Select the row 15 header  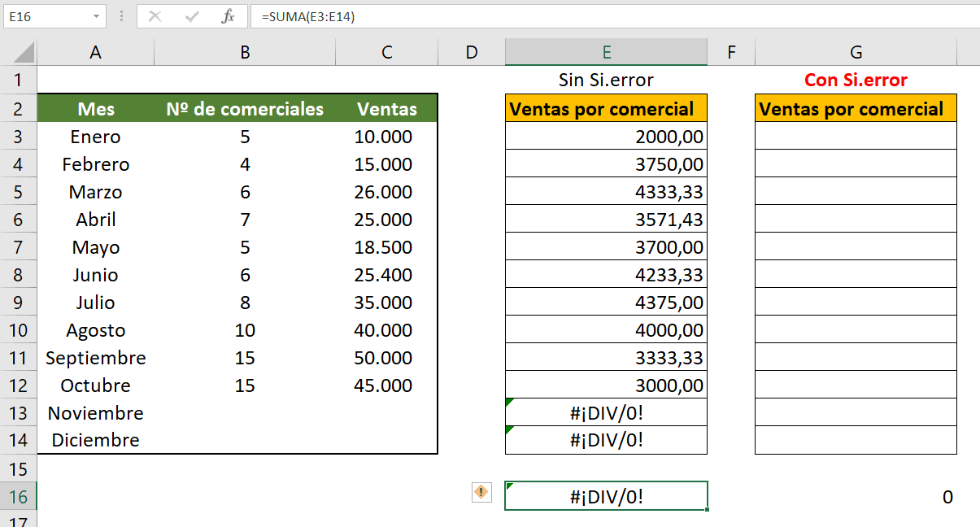coord(19,468)
